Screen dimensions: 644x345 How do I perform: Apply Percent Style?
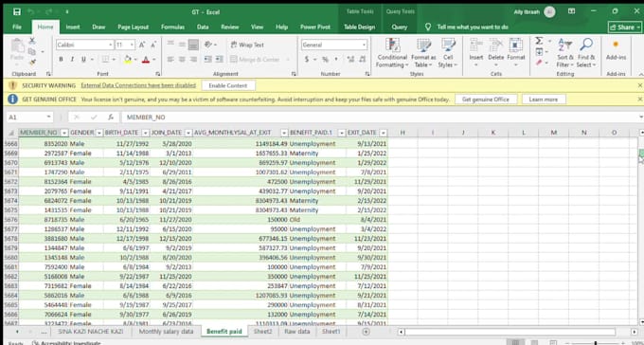[325, 59]
